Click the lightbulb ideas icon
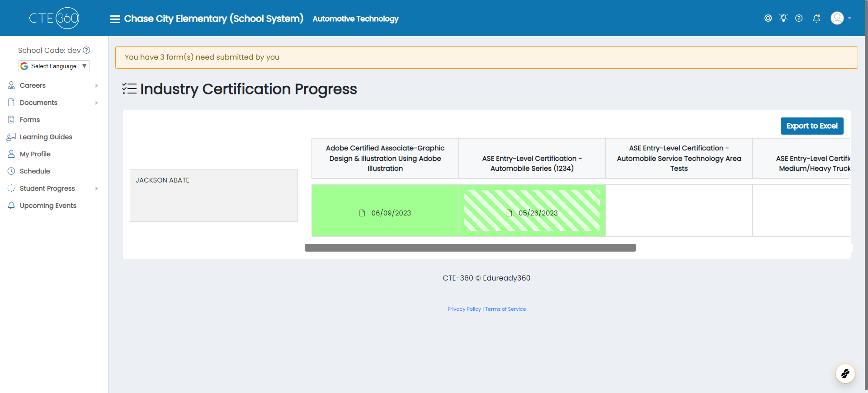868x393 pixels. tap(783, 18)
